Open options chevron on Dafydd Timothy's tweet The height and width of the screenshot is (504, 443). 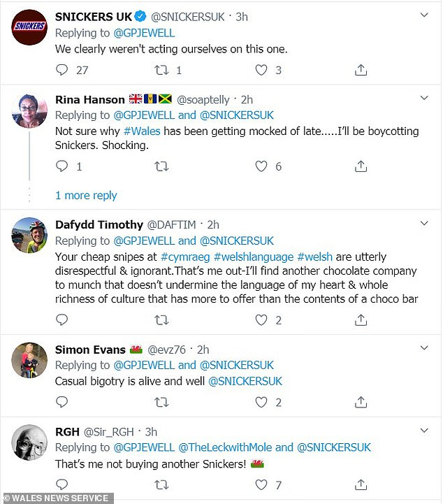coord(424,224)
